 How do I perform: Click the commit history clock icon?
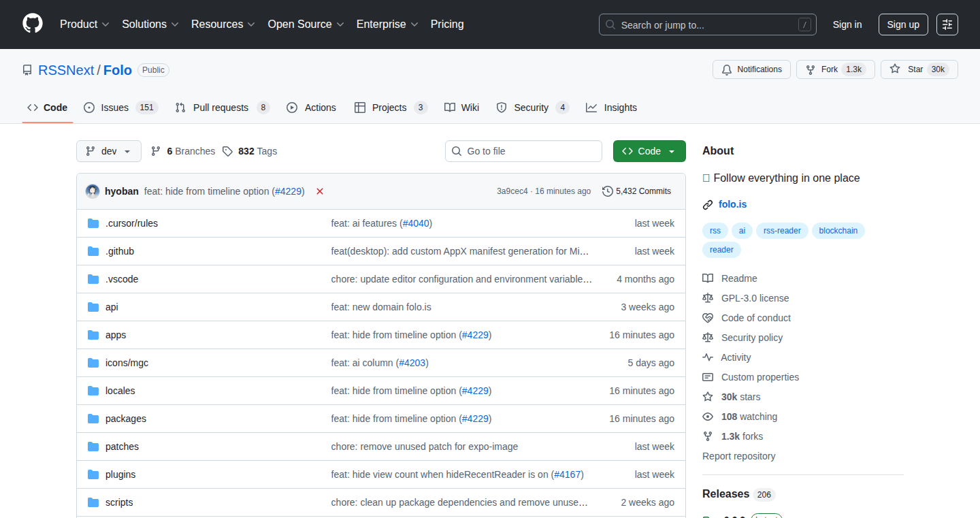coord(608,191)
